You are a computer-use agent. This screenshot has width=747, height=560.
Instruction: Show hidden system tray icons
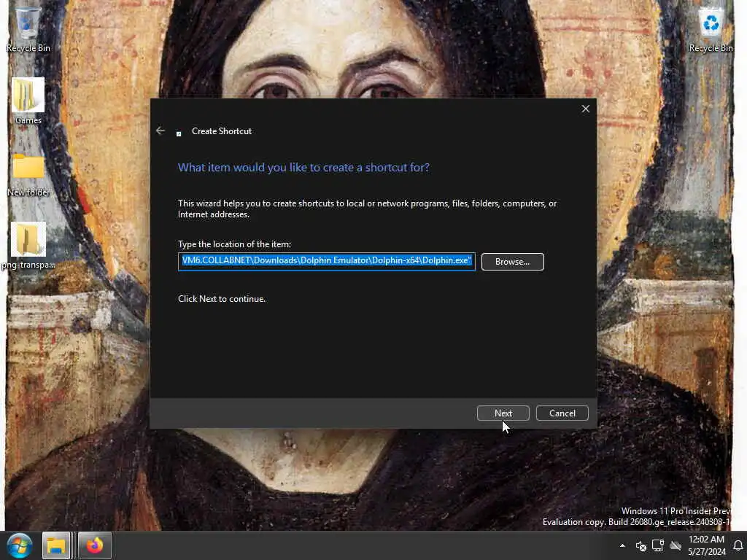(622, 545)
